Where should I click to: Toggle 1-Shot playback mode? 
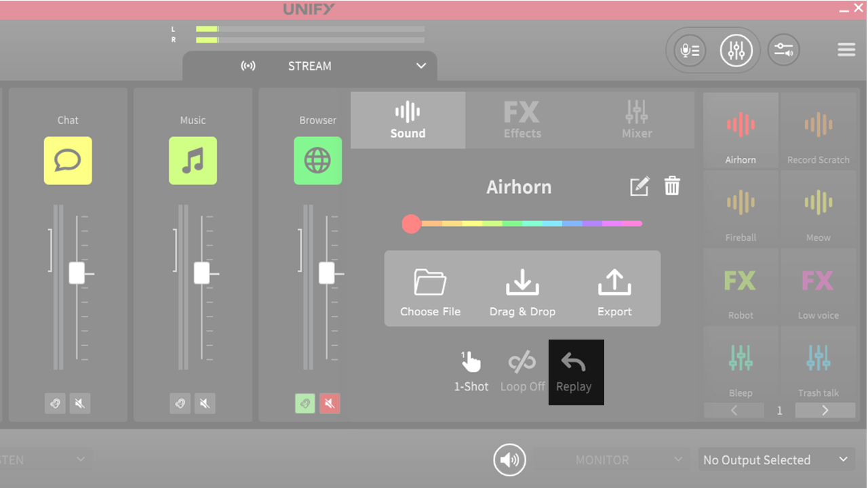click(471, 372)
